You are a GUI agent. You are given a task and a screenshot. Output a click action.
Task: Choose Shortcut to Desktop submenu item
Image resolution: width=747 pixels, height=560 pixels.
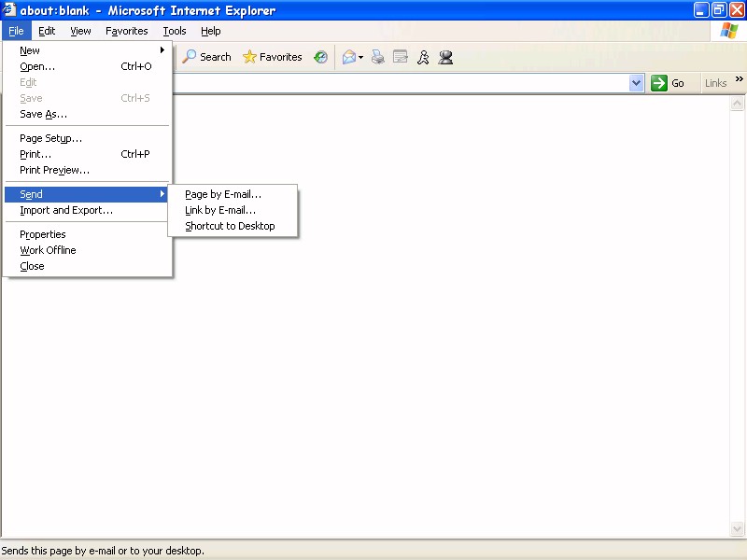coord(233,226)
